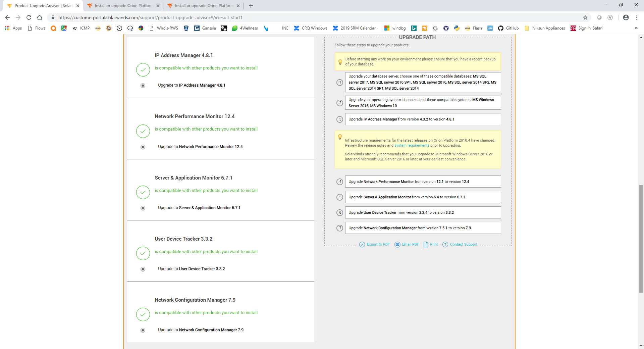Select Upgrade to IP Address Manager 4.8.1 radio
This screenshot has height=349, width=644.
(x=143, y=86)
